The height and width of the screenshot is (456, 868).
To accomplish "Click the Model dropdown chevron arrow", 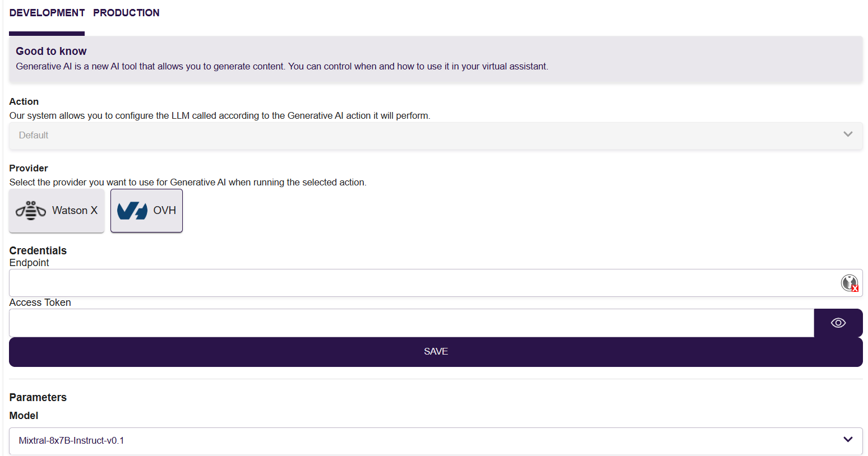I will (x=848, y=440).
